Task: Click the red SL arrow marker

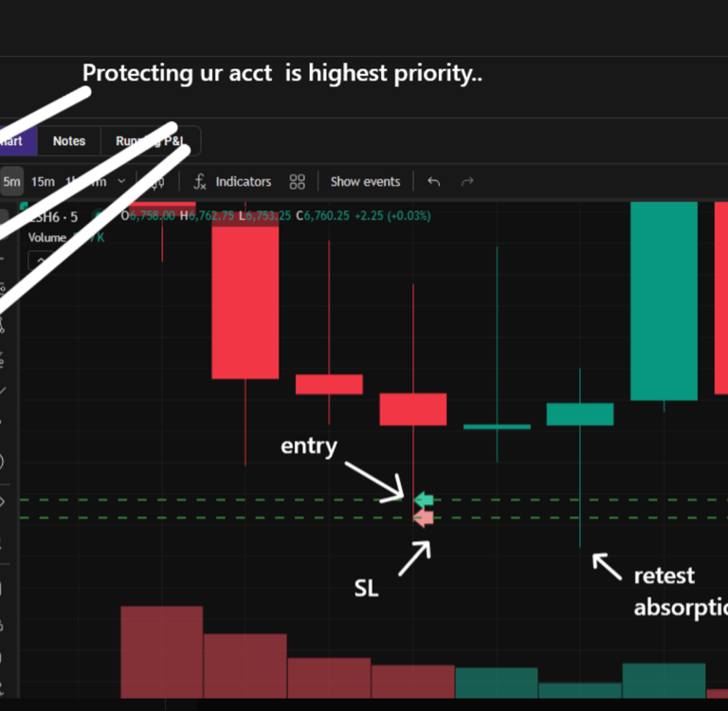Action: [x=424, y=518]
